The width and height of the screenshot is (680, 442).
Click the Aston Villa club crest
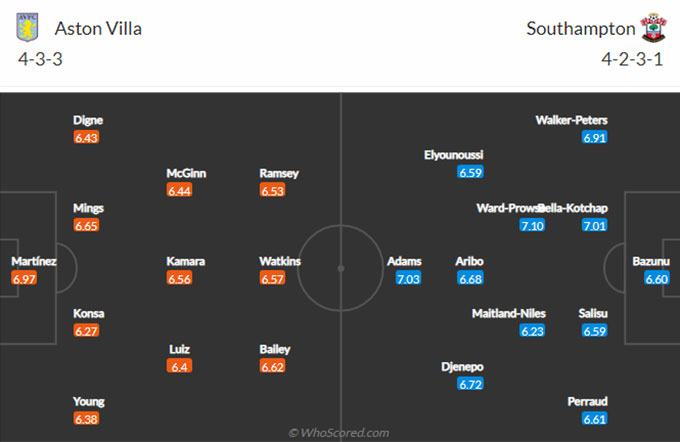(27, 27)
